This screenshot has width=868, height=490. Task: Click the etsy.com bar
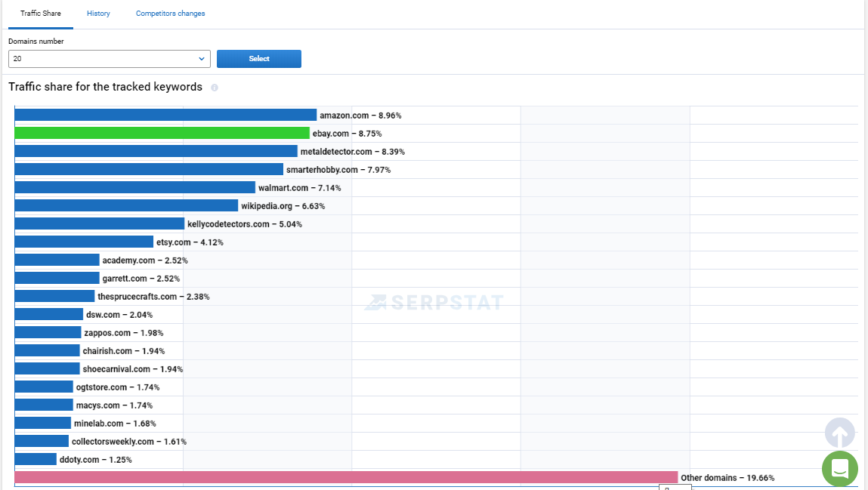[x=84, y=242]
